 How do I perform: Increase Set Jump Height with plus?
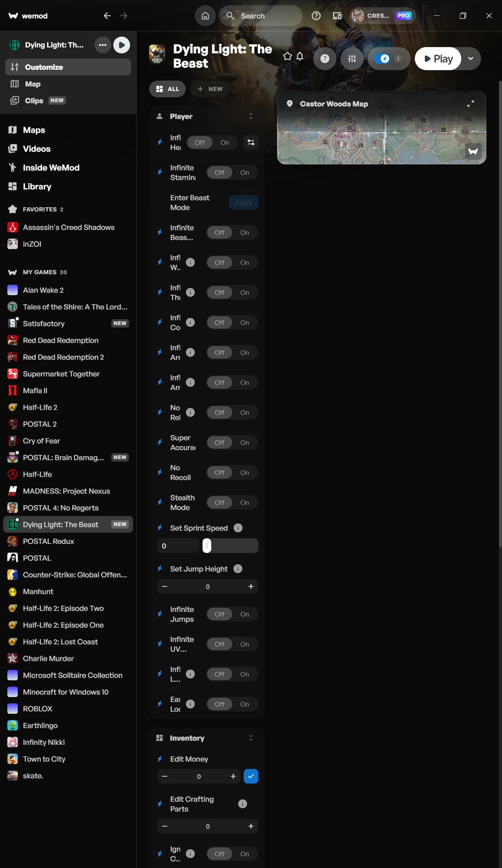click(x=251, y=586)
